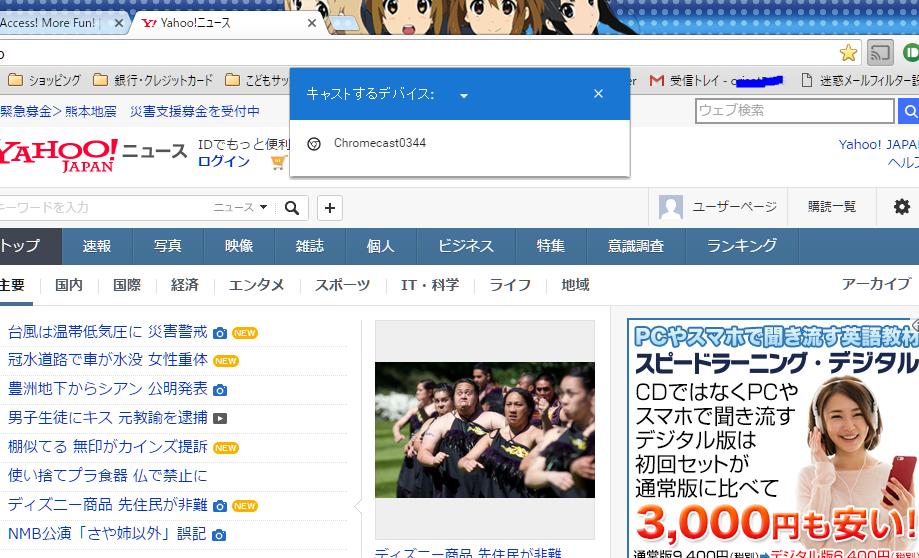Select the 主要 category tab

pyautogui.click(x=14, y=285)
